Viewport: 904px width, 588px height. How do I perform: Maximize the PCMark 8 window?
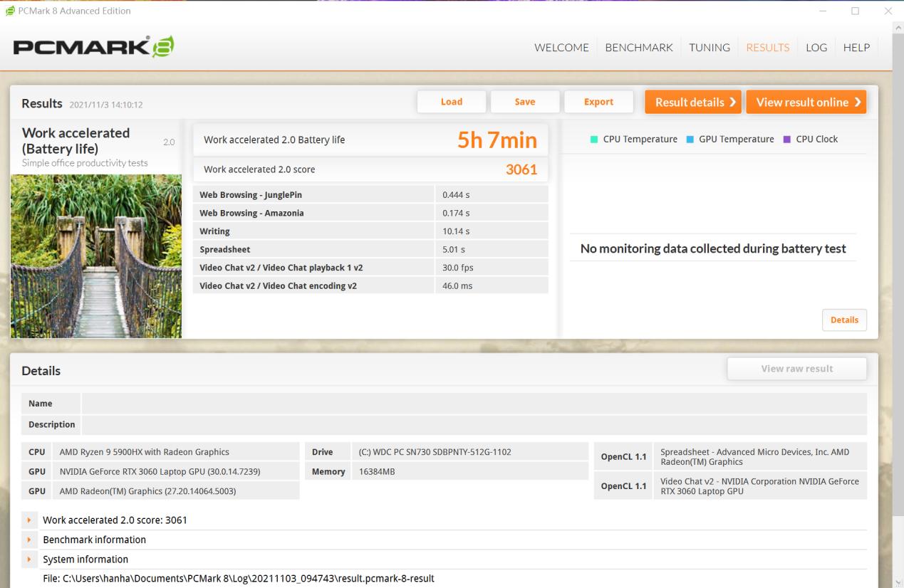click(855, 11)
